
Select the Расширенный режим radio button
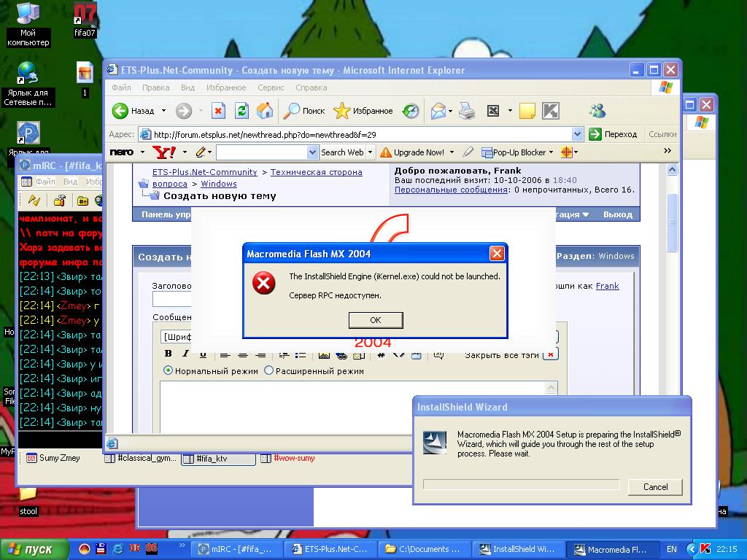(x=268, y=370)
